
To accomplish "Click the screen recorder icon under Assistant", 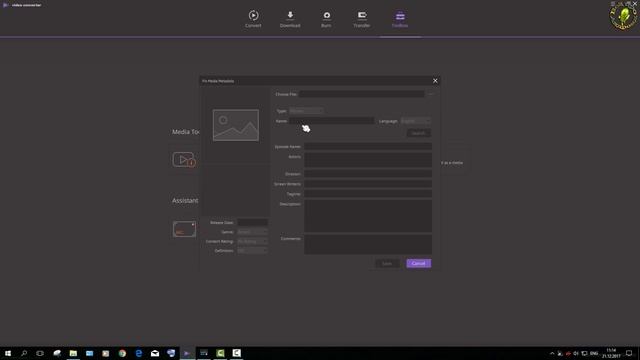I will click(184, 229).
